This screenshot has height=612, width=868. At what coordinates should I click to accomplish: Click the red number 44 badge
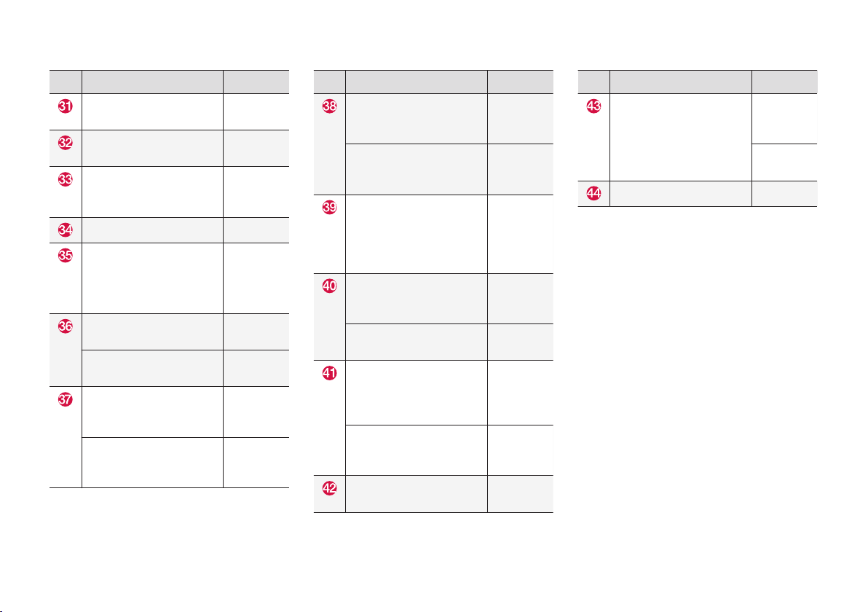tap(593, 193)
